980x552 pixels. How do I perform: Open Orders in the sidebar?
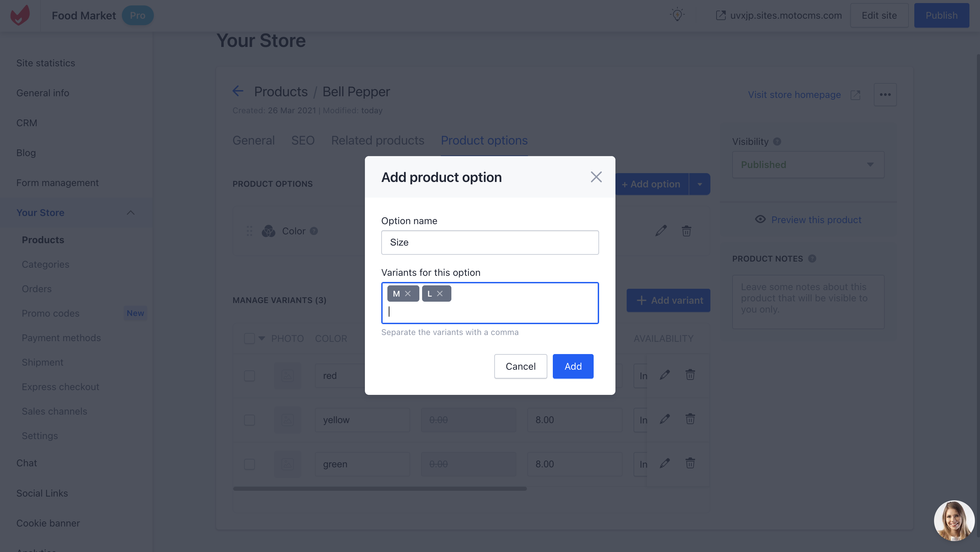click(36, 289)
